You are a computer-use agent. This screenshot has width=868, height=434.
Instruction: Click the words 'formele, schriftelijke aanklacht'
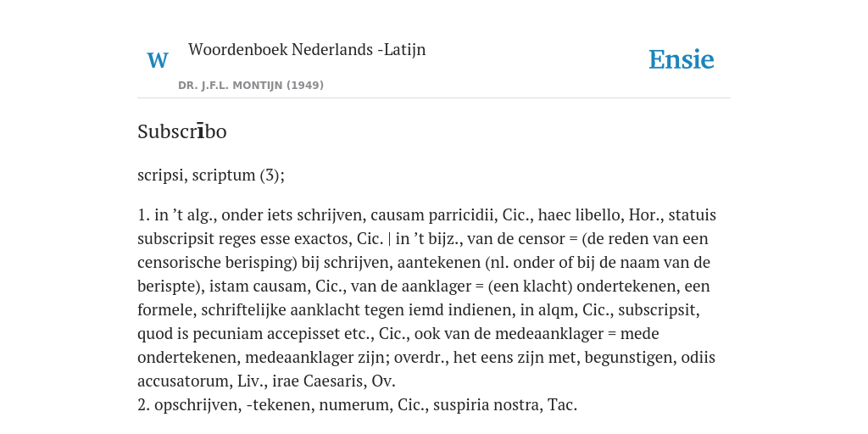(x=253, y=310)
